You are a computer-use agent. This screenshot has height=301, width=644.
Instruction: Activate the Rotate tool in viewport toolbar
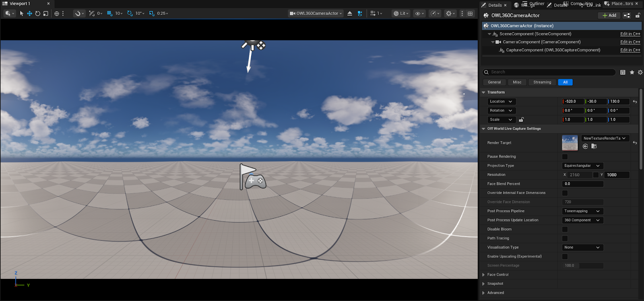[x=37, y=13]
